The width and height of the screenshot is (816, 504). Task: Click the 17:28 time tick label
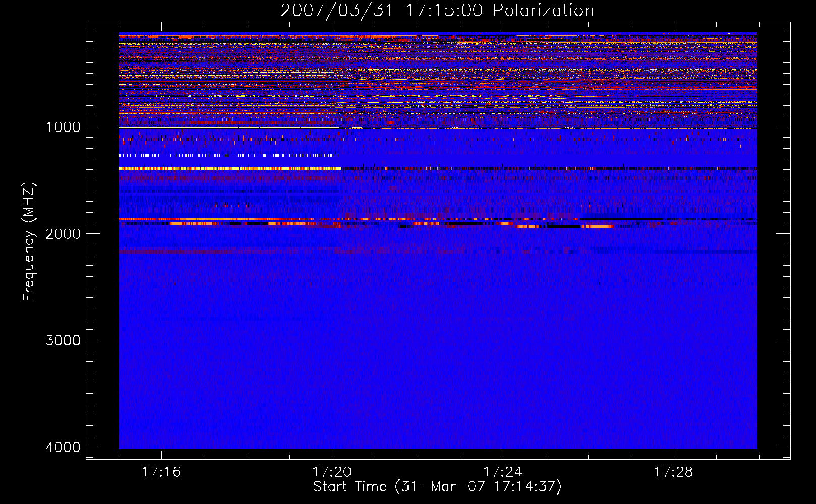tap(674, 472)
